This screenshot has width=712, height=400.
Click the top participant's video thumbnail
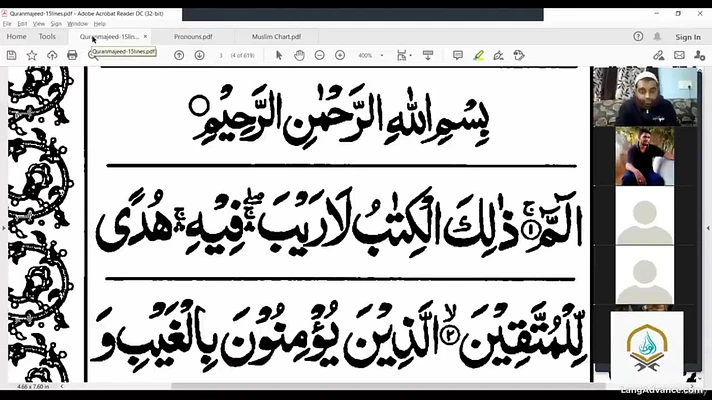[645, 97]
